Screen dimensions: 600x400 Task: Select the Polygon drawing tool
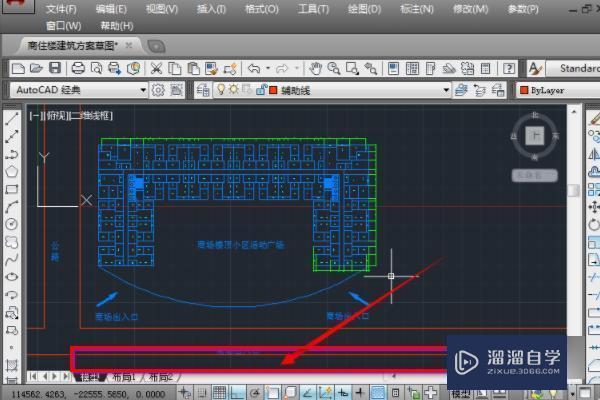point(11,171)
